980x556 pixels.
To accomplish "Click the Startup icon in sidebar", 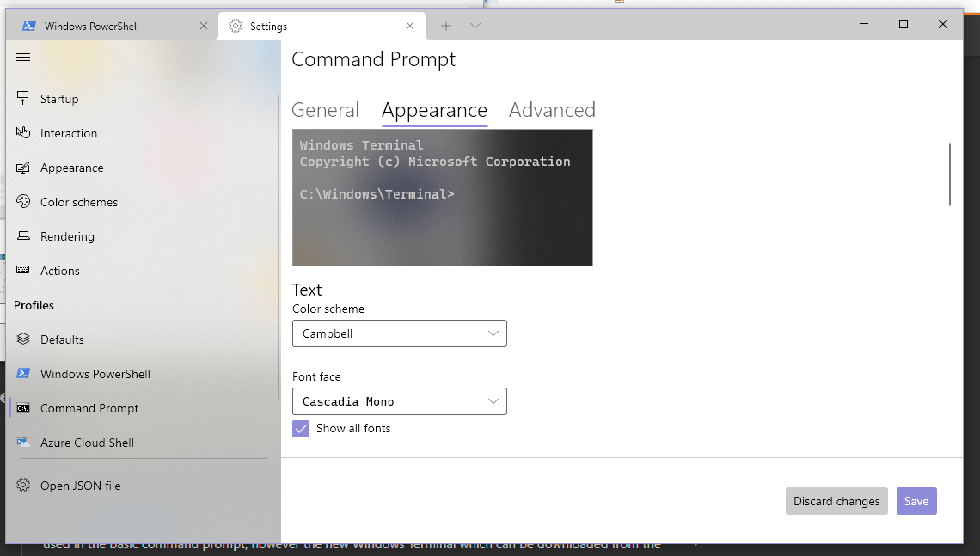I will (x=23, y=98).
